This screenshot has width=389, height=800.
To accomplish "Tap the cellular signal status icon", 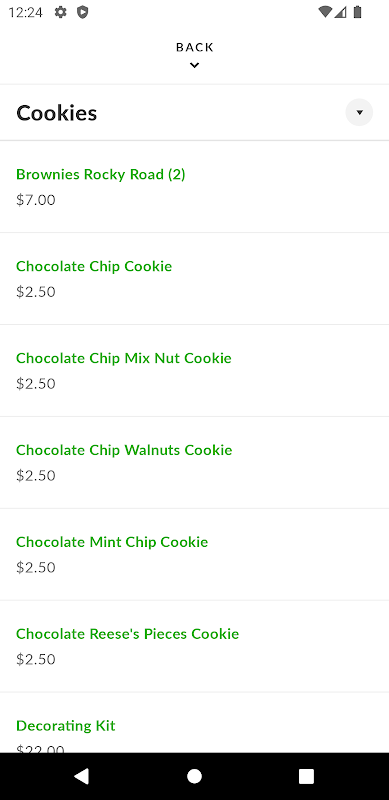I will coord(341,12).
